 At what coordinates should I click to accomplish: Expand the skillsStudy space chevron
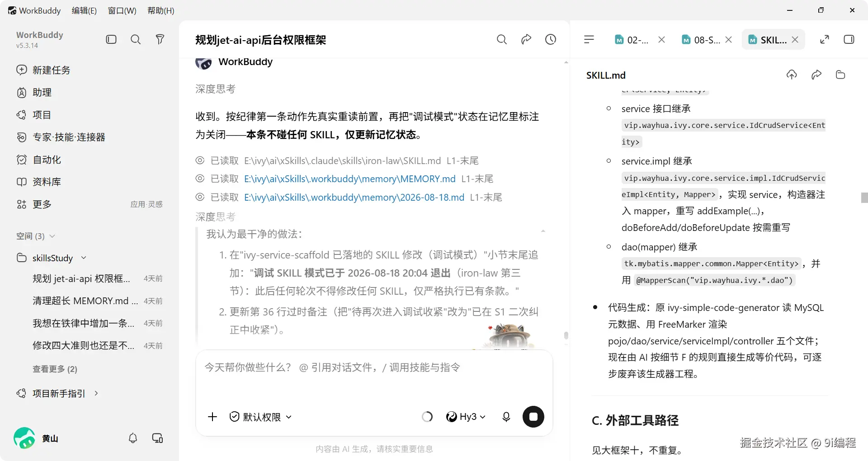[x=84, y=258]
